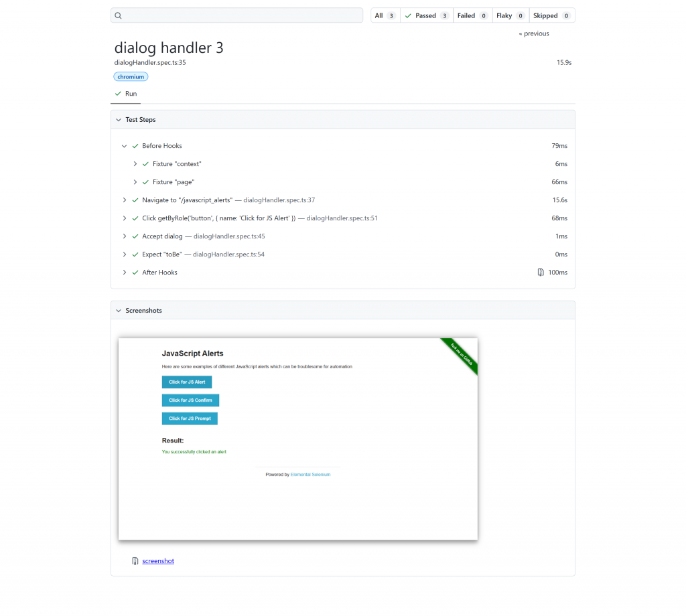Viewport: 686px width, 616px height.
Task: Expand the After Hooks step
Action: (124, 273)
